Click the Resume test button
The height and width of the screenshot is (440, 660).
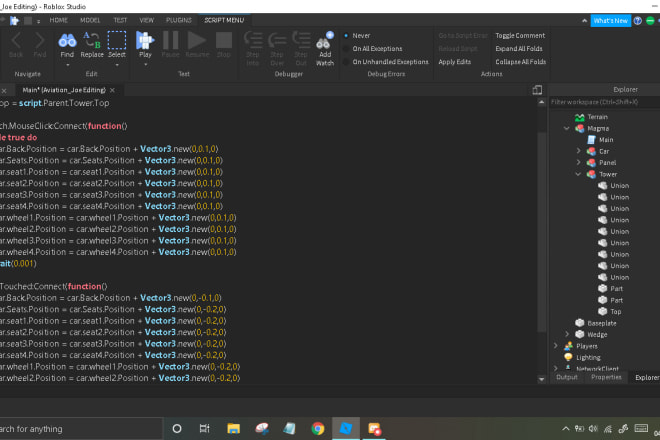[x=197, y=45]
